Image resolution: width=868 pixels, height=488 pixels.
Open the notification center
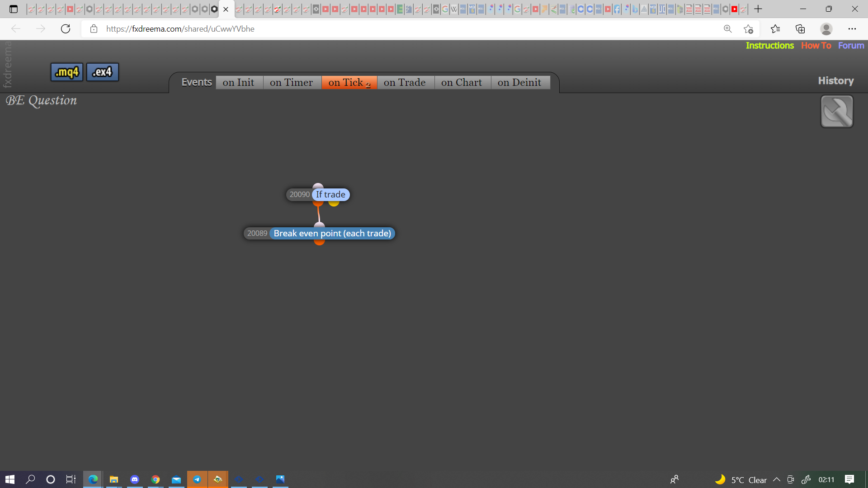click(849, 479)
